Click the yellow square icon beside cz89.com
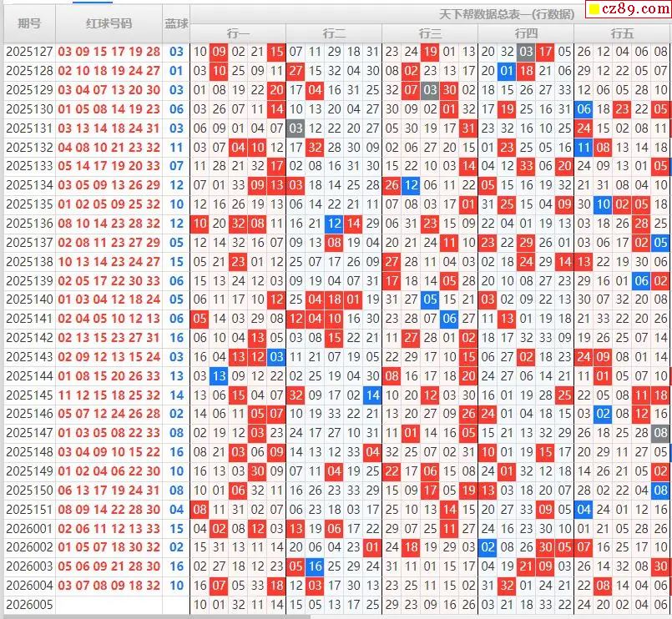This screenshot has width=672, height=619. click(595, 11)
